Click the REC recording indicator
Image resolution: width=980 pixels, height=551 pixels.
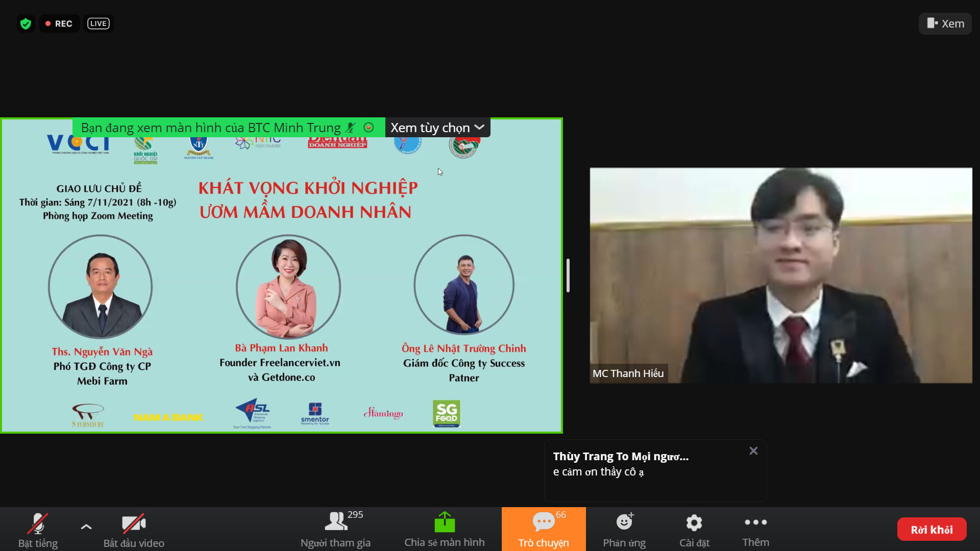coord(59,23)
